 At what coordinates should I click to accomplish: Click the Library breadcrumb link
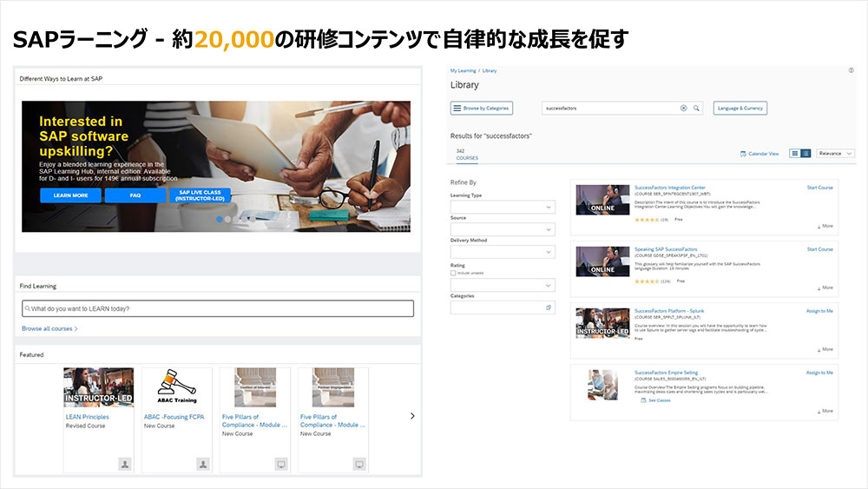click(490, 71)
